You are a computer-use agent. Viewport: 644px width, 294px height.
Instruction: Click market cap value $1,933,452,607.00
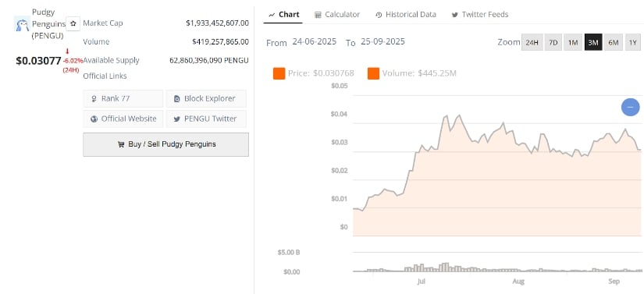click(x=217, y=23)
